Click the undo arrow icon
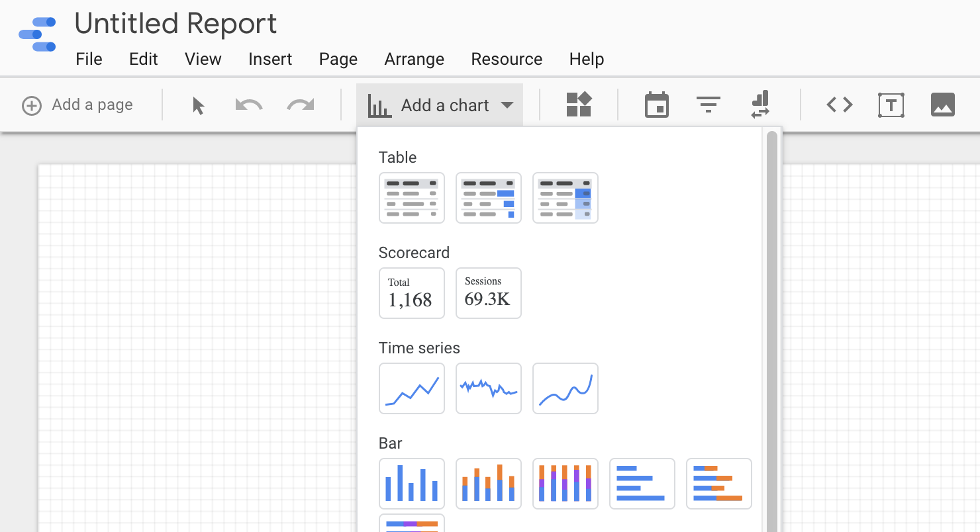The height and width of the screenshot is (532, 980). pos(249,105)
